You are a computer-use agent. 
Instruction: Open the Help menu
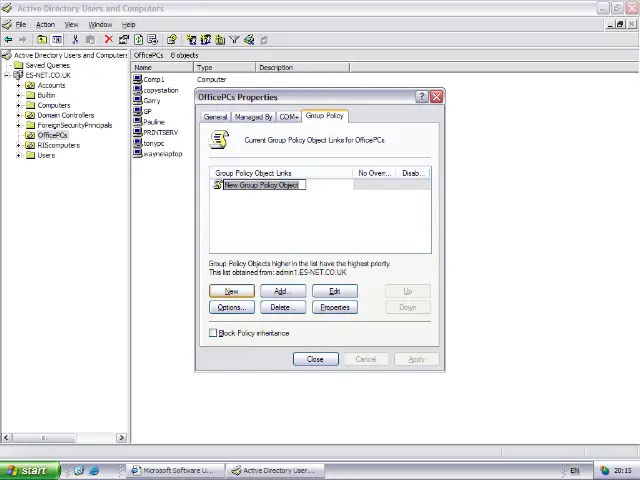[x=129, y=24]
